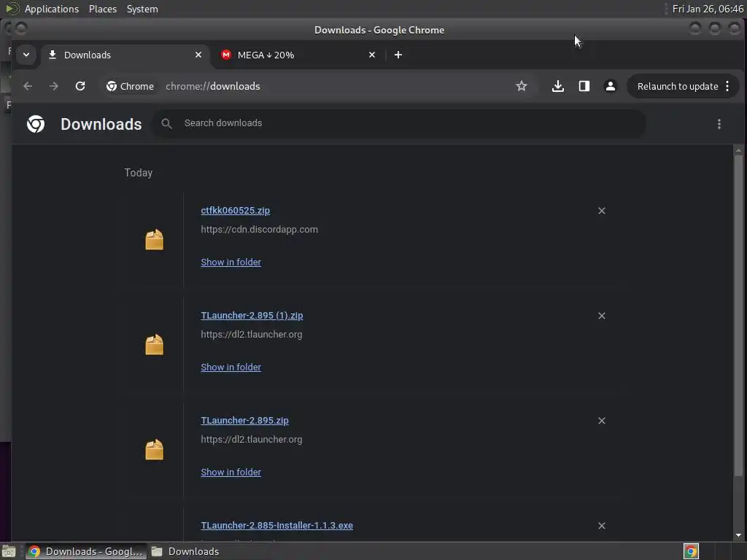Open the System menu

(142, 9)
